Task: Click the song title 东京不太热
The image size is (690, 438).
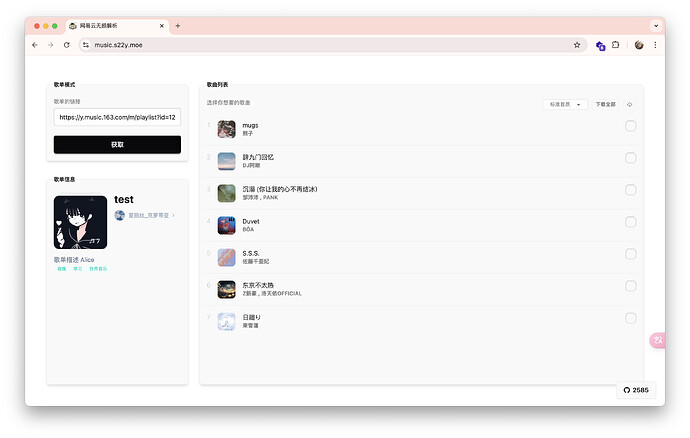Action: point(258,285)
